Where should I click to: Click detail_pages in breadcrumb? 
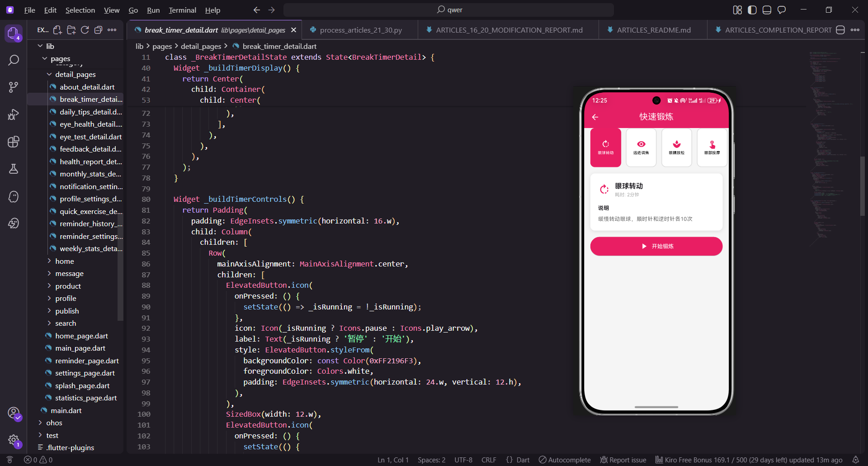[x=201, y=46]
